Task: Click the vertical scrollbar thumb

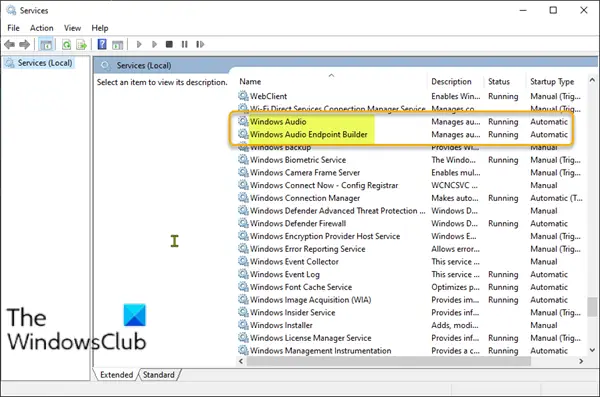Action: pos(592,306)
